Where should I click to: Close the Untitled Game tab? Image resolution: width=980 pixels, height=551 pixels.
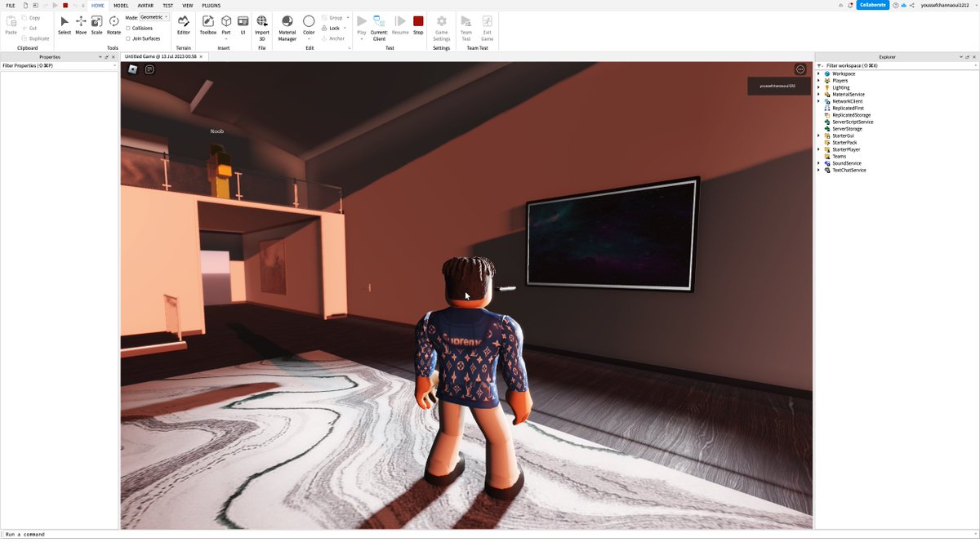pos(202,56)
